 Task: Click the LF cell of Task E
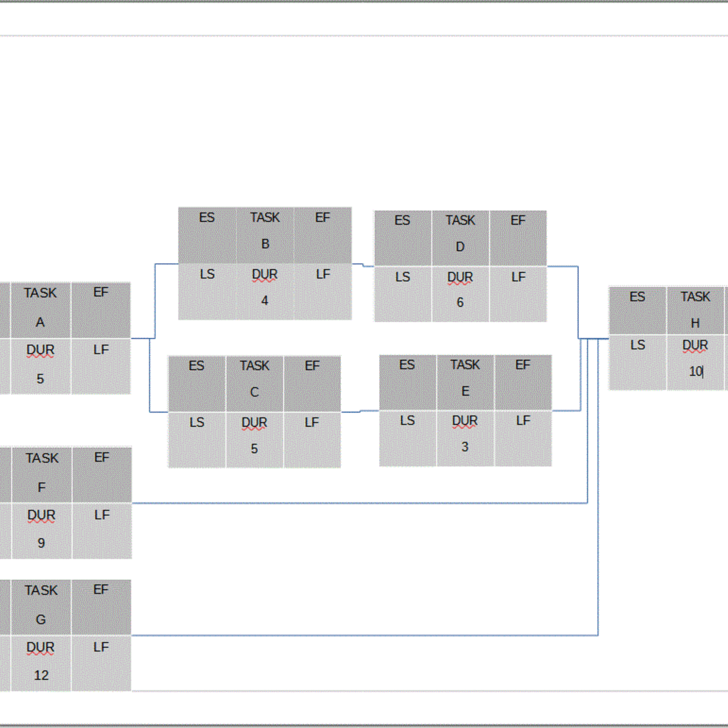[523, 438]
